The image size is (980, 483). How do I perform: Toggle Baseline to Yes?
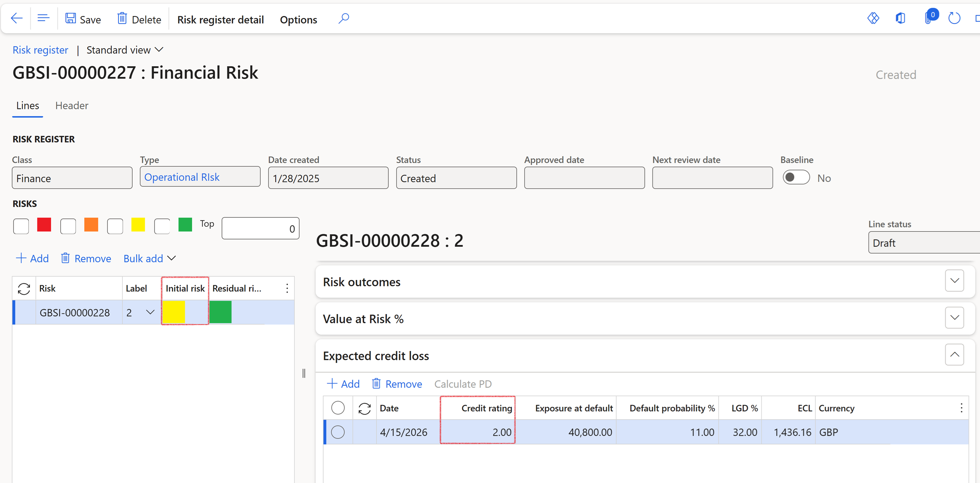(796, 177)
